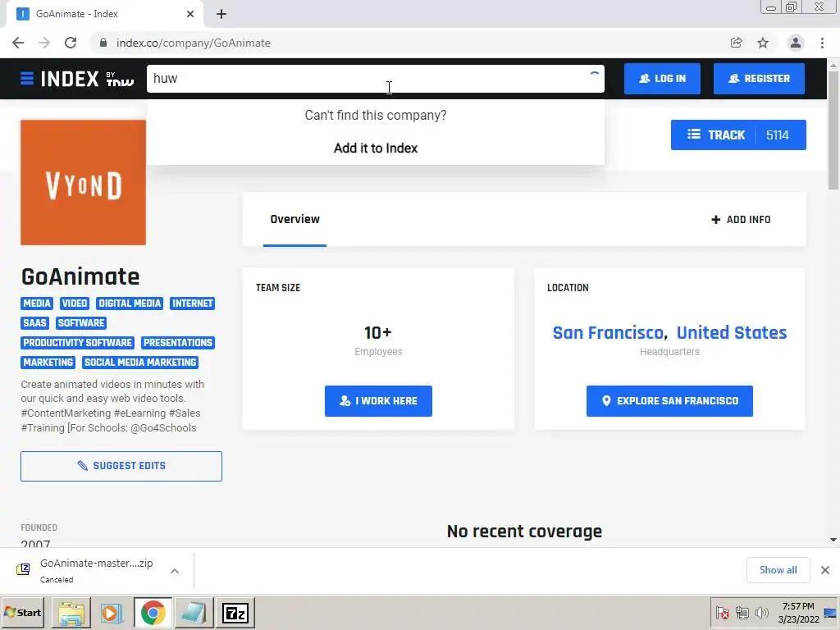The width and height of the screenshot is (840, 630).
Task: Switch to the Overview tab
Action: click(294, 219)
